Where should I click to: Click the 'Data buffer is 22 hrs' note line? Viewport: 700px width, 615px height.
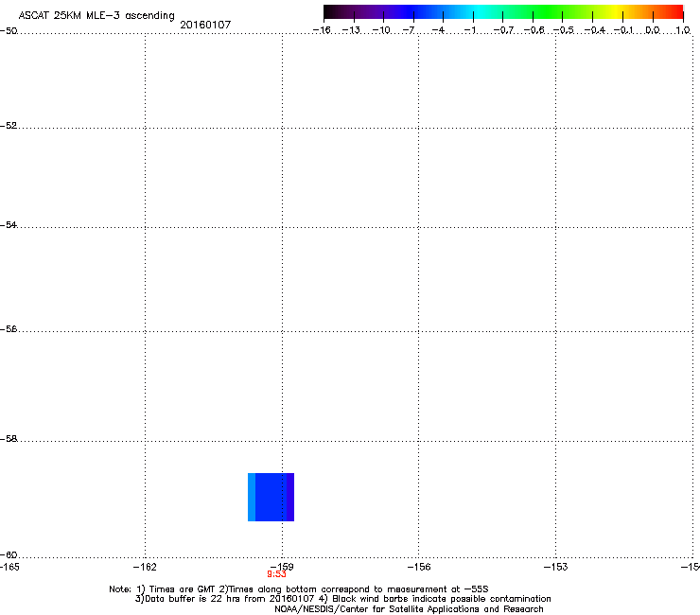click(342, 599)
